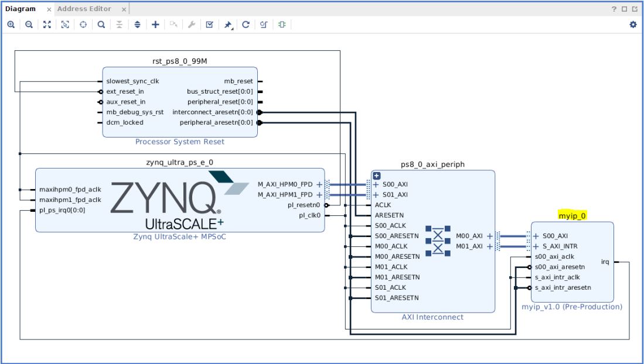Click the Add IP plus icon
This screenshot has height=364, width=644.
(x=155, y=25)
